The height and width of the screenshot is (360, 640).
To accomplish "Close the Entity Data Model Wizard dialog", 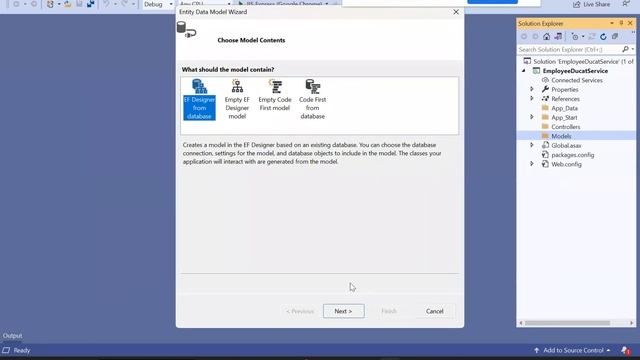I will pyautogui.click(x=456, y=12).
